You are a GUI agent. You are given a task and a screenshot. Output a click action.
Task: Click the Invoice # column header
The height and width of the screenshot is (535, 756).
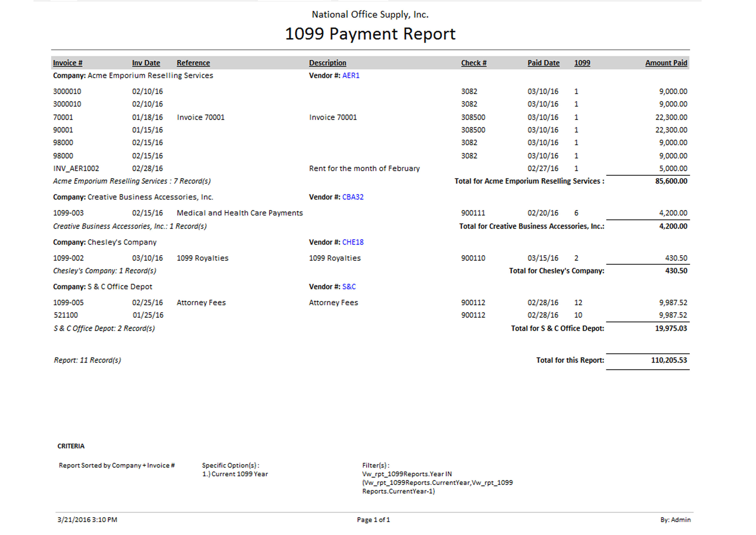(x=67, y=63)
